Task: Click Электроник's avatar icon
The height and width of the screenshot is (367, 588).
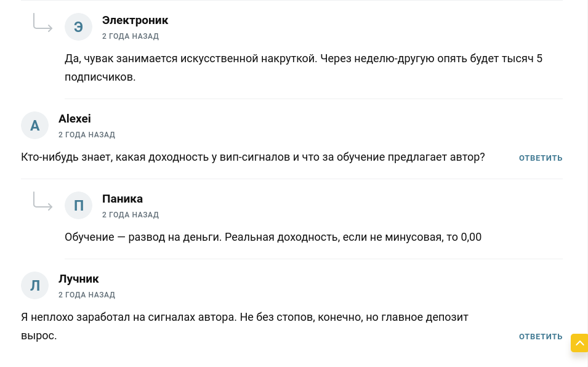Action: [78, 26]
